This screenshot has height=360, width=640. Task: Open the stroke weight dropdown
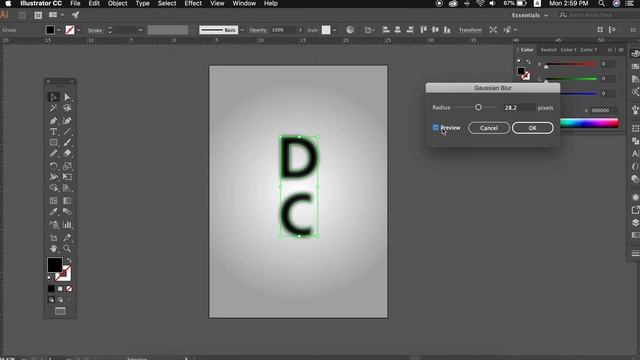click(140, 30)
